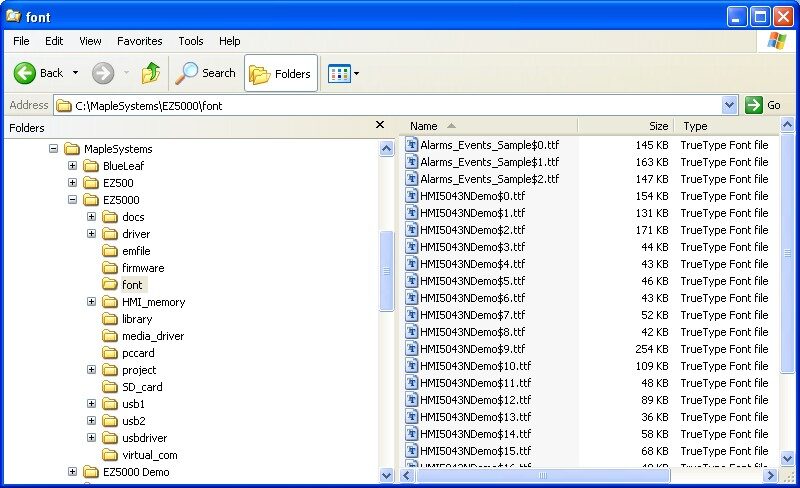
Task: Expand the HMI_memory folder node
Action: pos(91,302)
